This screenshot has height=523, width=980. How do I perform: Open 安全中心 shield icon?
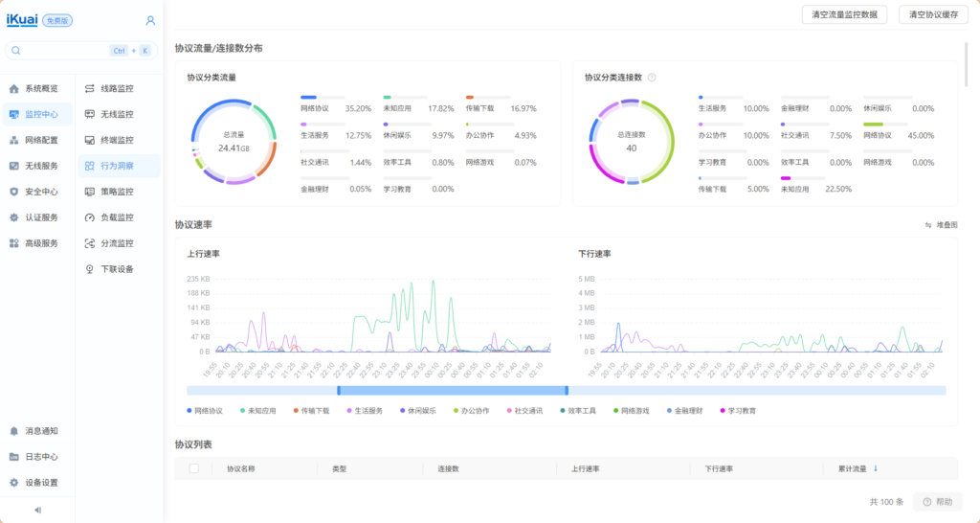pyautogui.click(x=13, y=193)
